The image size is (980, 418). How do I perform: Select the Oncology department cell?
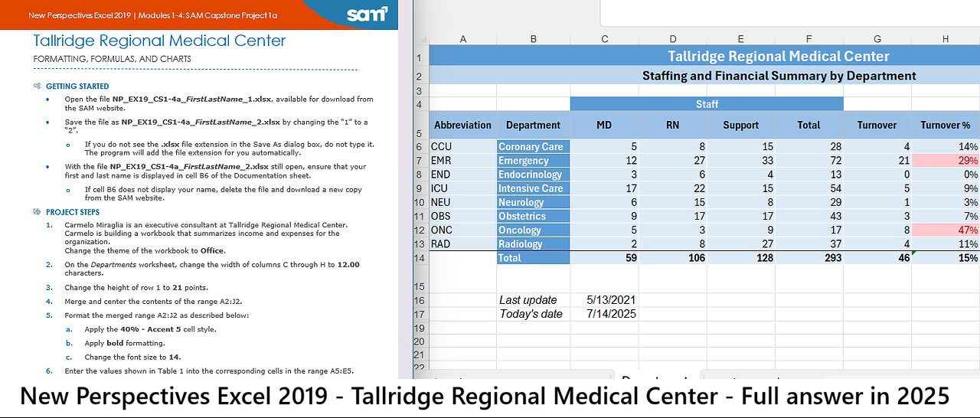[533, 230]
